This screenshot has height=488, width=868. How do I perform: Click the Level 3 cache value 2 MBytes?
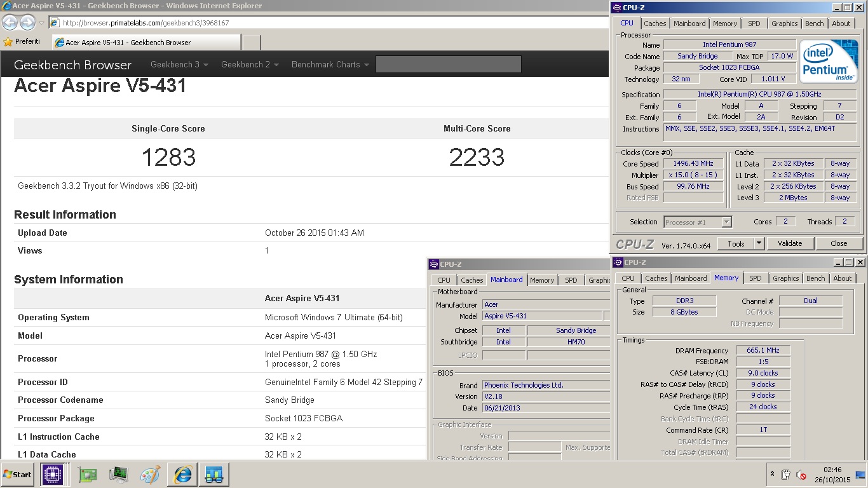[794, 198]
